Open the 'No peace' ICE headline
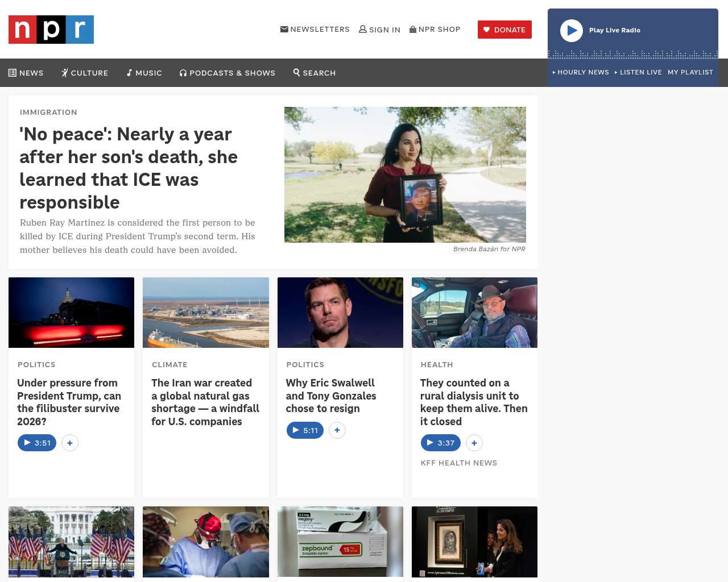 click(x=129, y=168)
